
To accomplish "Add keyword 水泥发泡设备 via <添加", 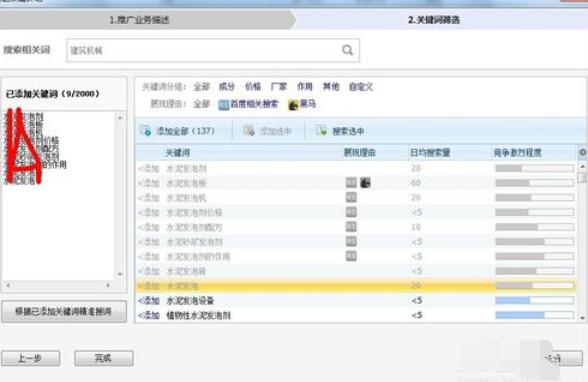I will tap(149, 301).
